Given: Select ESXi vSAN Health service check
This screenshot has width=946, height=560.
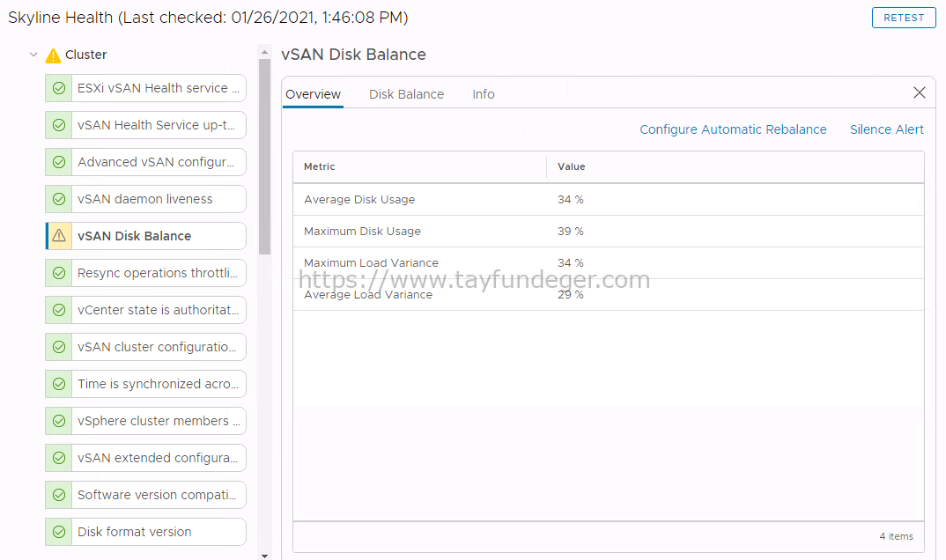Looking at the screenshot, I should [145, 88].
